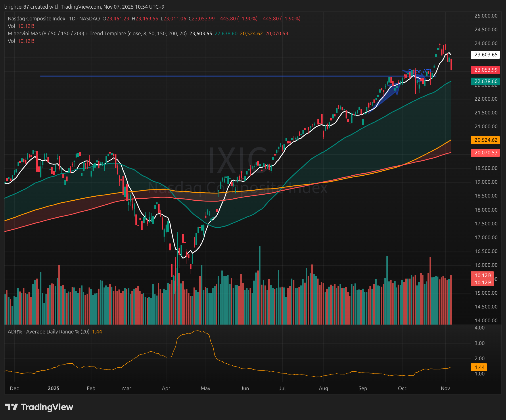The image size is (506, 420).
Task: Click the 25,000.00 price axis label
Action: tap(486, 16)
